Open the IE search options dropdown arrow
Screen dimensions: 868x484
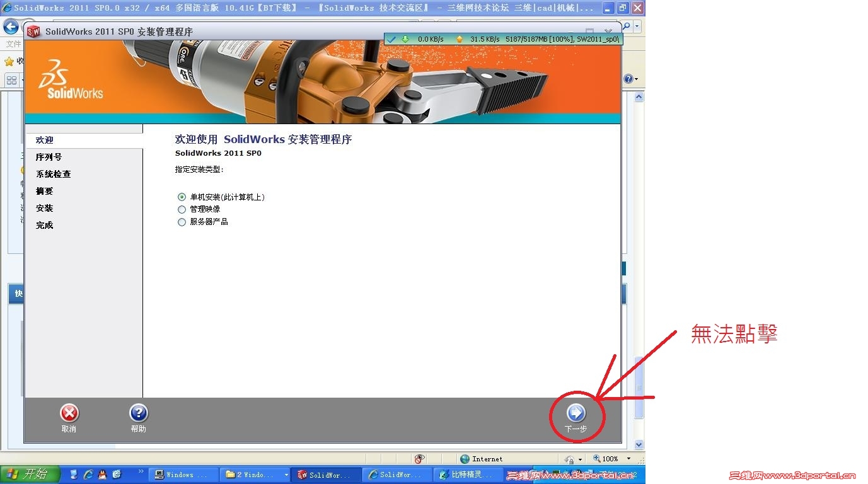[x=637, y=26]
